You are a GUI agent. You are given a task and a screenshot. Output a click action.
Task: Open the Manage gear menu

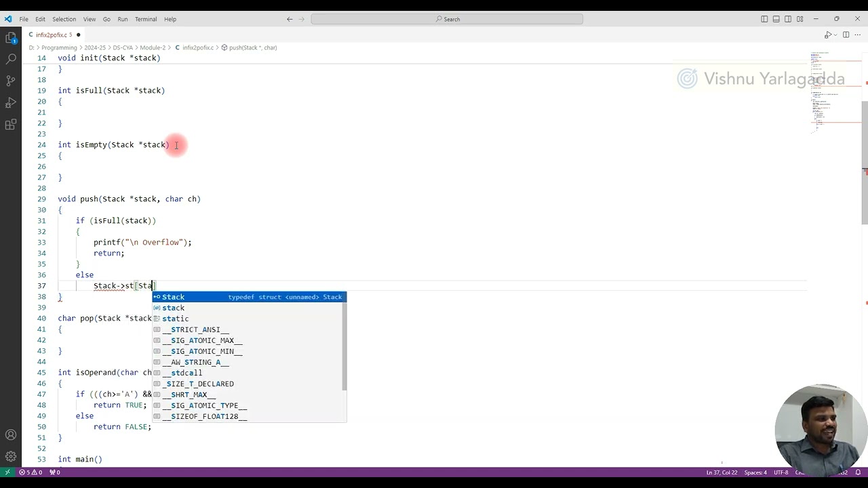[x=11, y=457]
